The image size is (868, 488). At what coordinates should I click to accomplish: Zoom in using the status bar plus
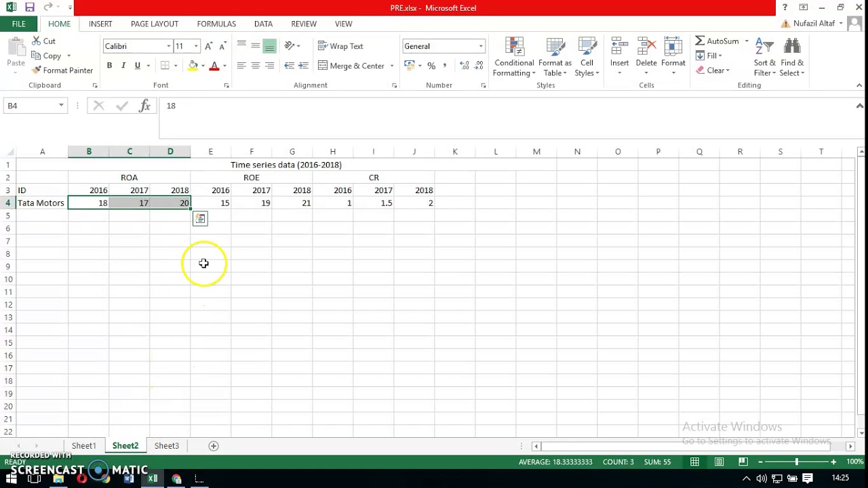[833, 462]
